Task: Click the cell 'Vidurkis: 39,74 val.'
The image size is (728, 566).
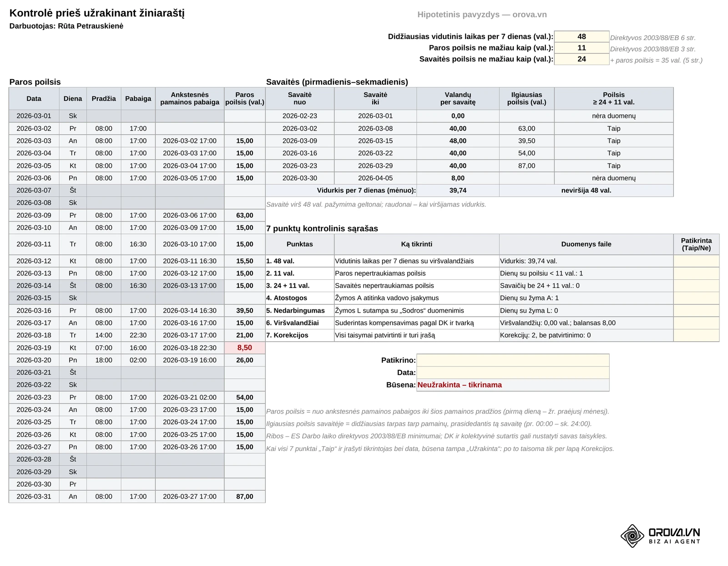Action: [x=586, y=261]
